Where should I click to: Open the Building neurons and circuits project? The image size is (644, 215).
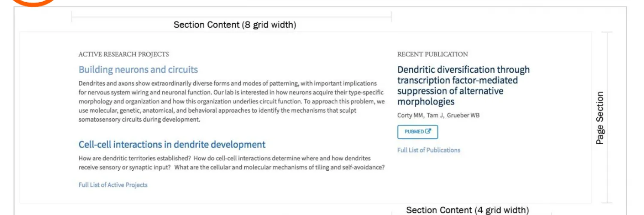(138, 70)
